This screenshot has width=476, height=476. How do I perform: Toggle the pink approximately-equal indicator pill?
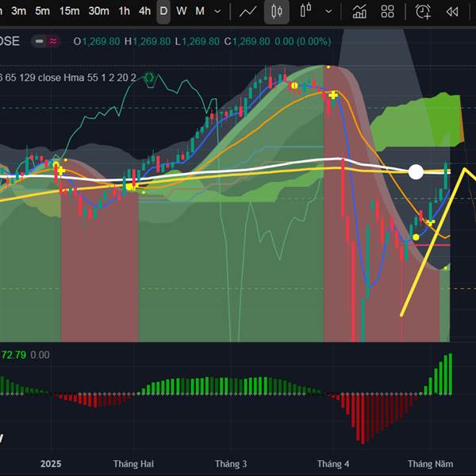click(x=53, y=41)
